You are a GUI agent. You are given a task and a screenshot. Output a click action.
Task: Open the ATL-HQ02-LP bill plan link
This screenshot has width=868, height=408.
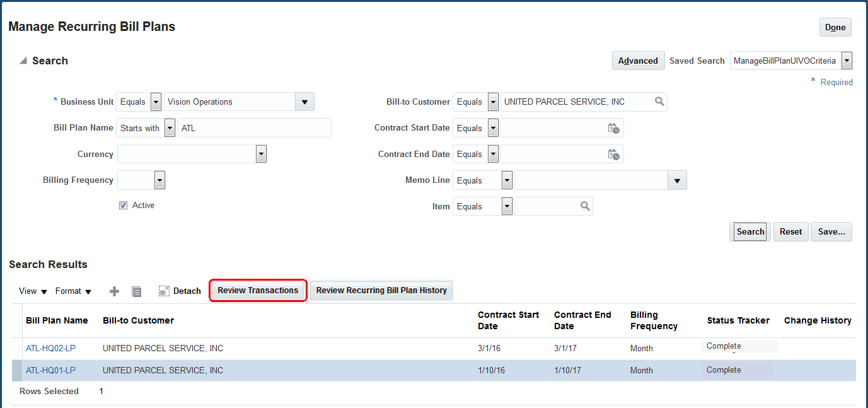(50, 348)
